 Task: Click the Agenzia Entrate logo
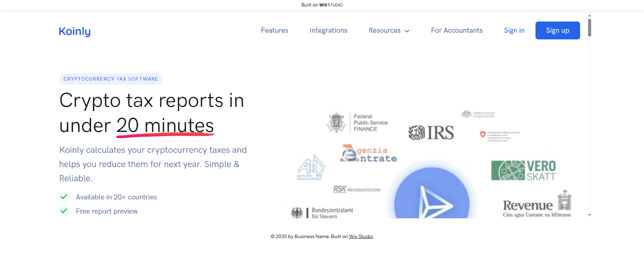click(x=368, y=153)
